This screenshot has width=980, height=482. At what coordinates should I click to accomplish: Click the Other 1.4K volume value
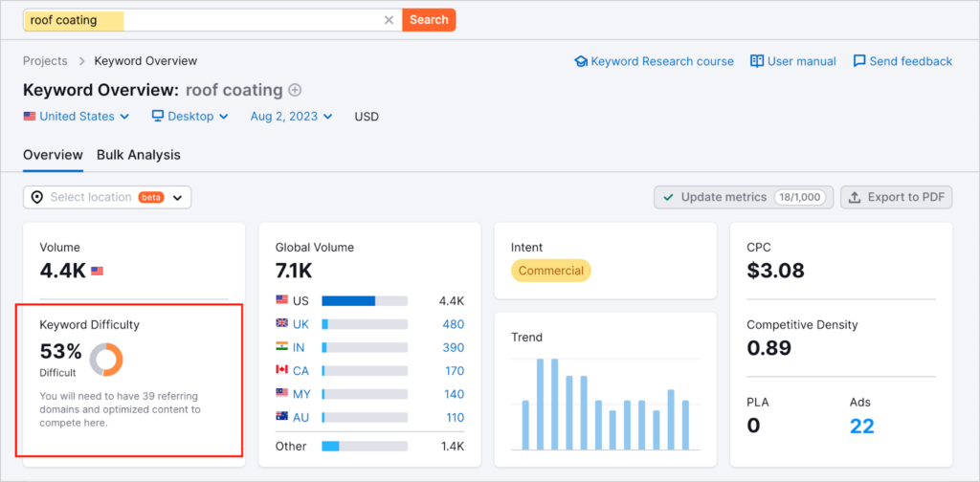click(x=452, y=447)
